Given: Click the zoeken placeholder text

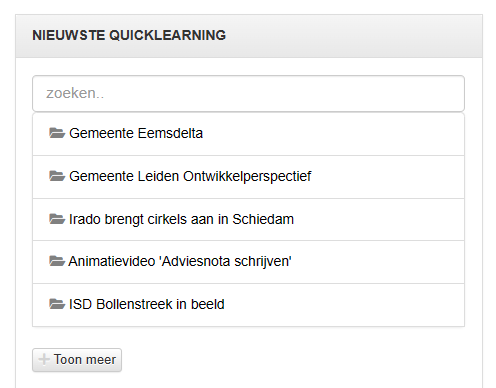Looking at the screenshot, I should point(75,93).
